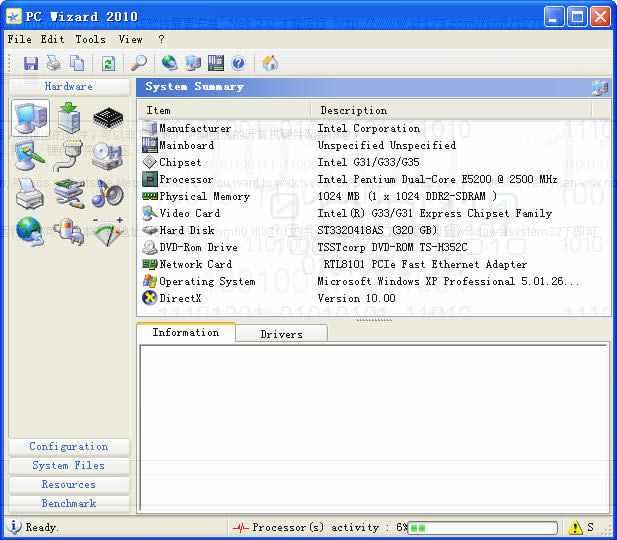Image resolution: width=617 pixels, height=540 pixels.
Task: Select the DirectX row
Action: pos(374,298)
